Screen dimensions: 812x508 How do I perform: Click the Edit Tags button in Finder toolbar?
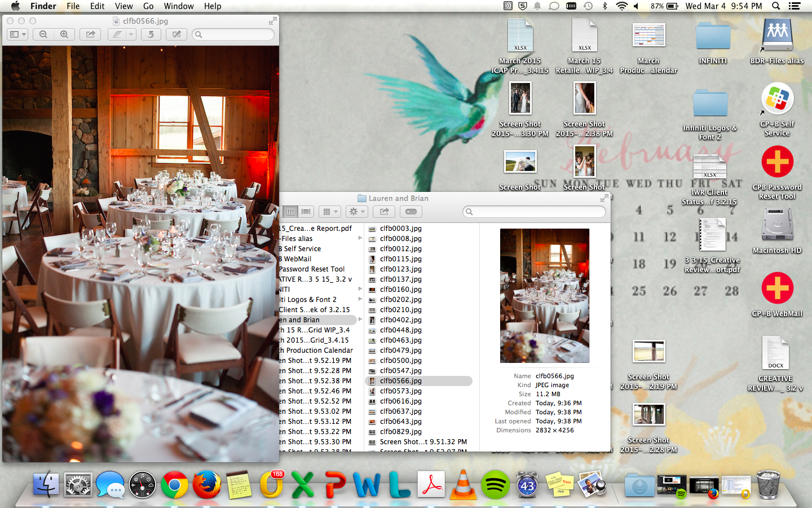411,212
